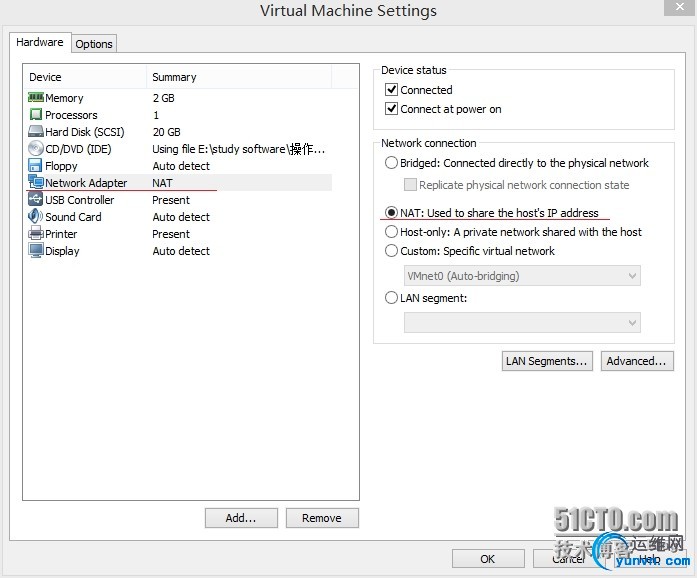The width and height of the screenshot is (697, 578).
Task: Select the Processors device icon
Action: (x=36, y=115)
